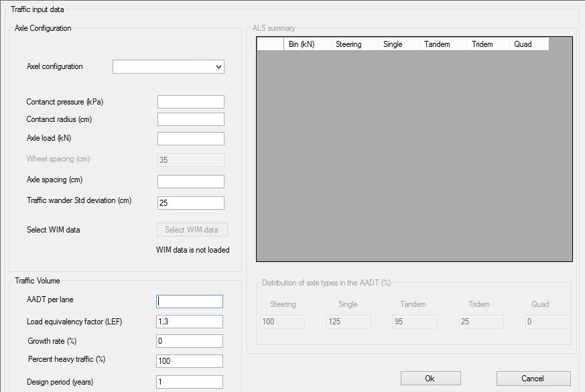The image size is (585, 392).
Task: Click the Tandem column header
Action: pyautogui.click(x=443, y=44)
